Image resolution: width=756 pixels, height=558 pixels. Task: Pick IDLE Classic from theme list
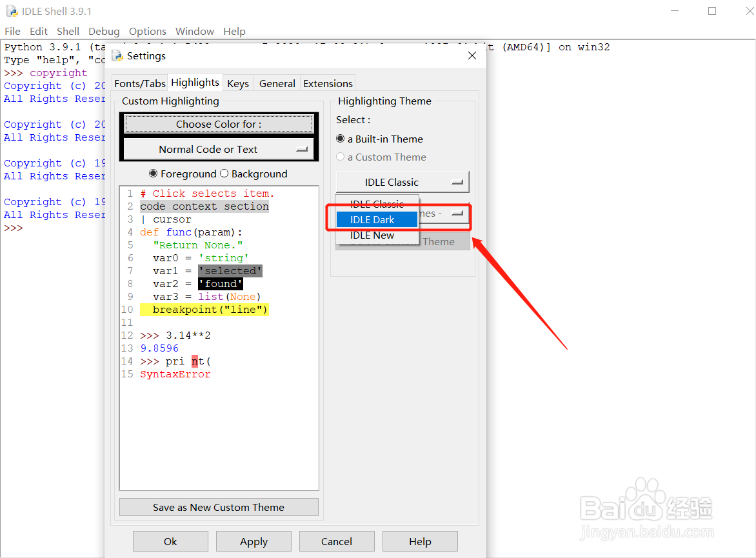click(x=377, y=204)
